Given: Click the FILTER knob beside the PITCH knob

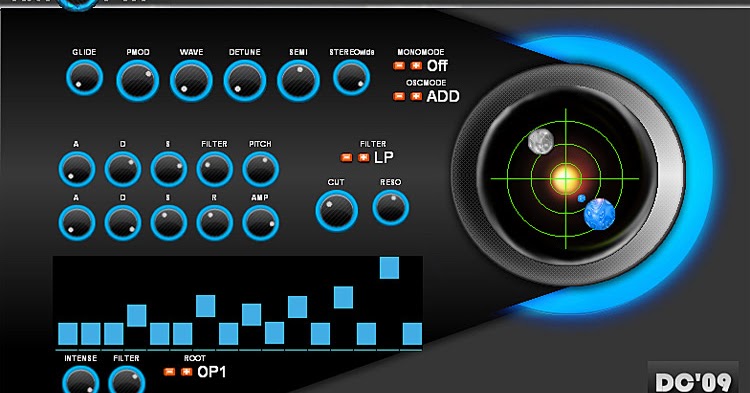Looking at the screenshot, I should (214, 169).
